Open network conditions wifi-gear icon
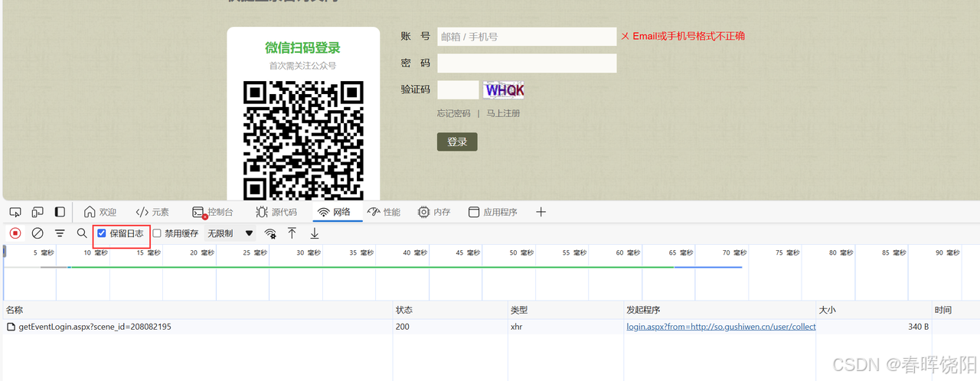Viewport: 980px width, 381px height. pos(270,233)
